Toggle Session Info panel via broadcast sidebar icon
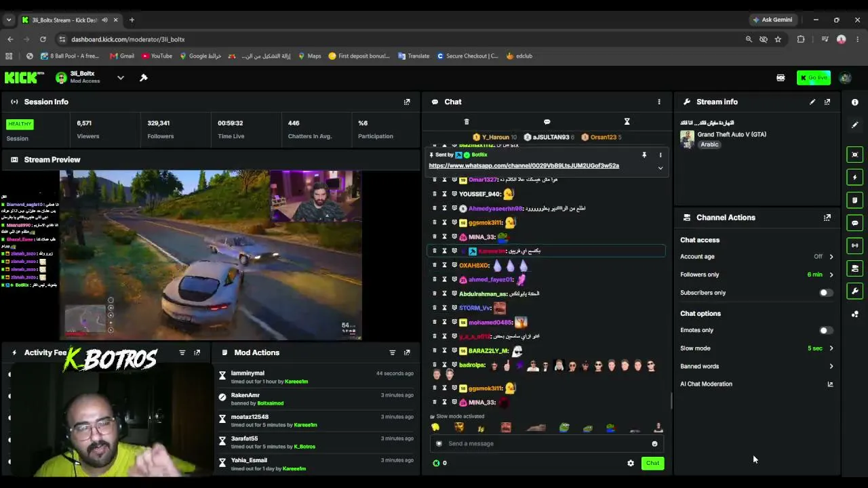This screenshot has width=868, height=488. coord(855,245)
